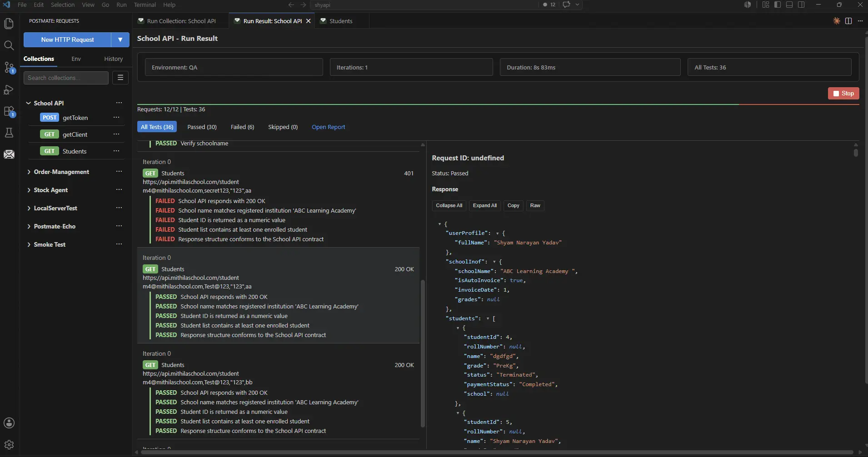This screenshot has width=868, height=457.
Task: Split the editor to the right
Action: tap(848, 21)
